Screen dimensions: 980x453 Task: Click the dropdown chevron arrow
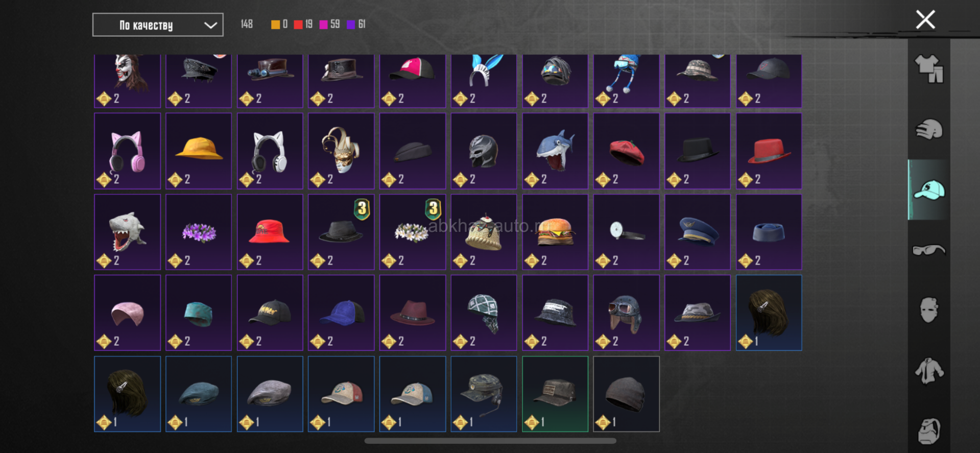pyautogui.click(x=210, y=25)
